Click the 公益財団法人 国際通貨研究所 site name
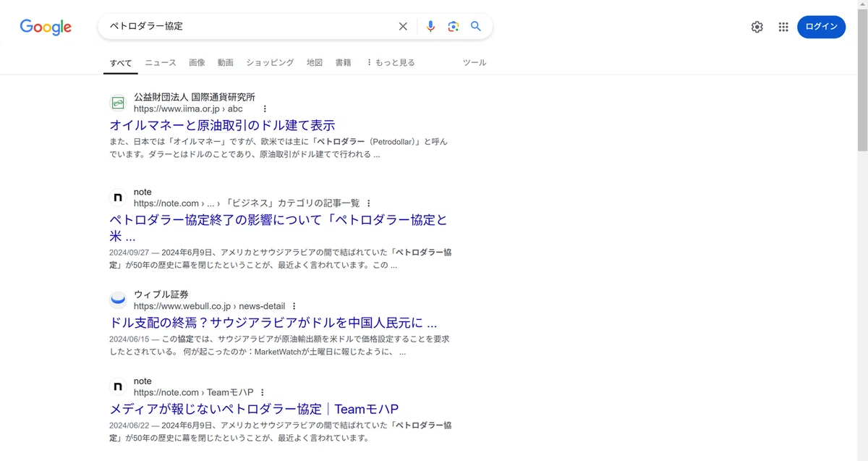The width and height of the screenshot is (868, 461). click(x=195, y=97)
